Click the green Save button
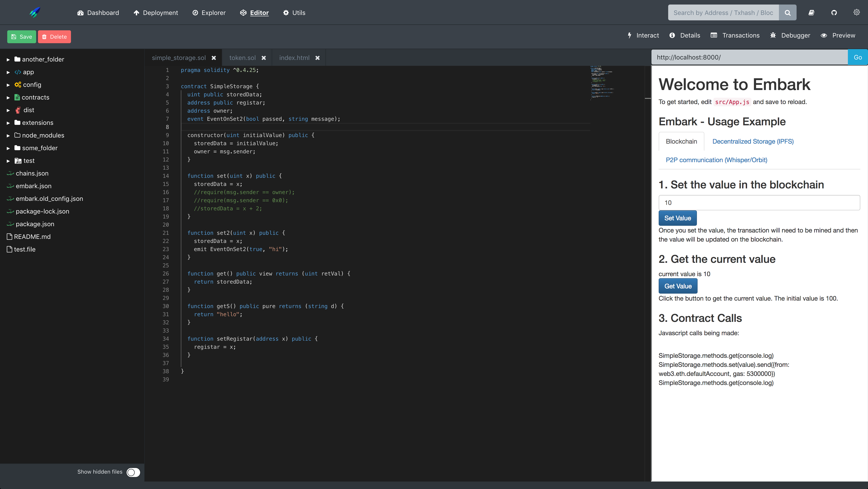868x489 pixels. (x=21, y=36)
